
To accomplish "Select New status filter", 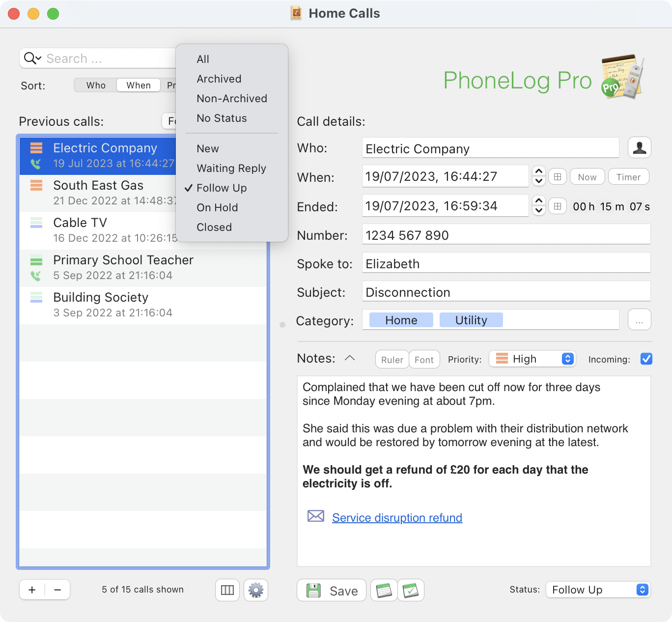I will (232, 148).
